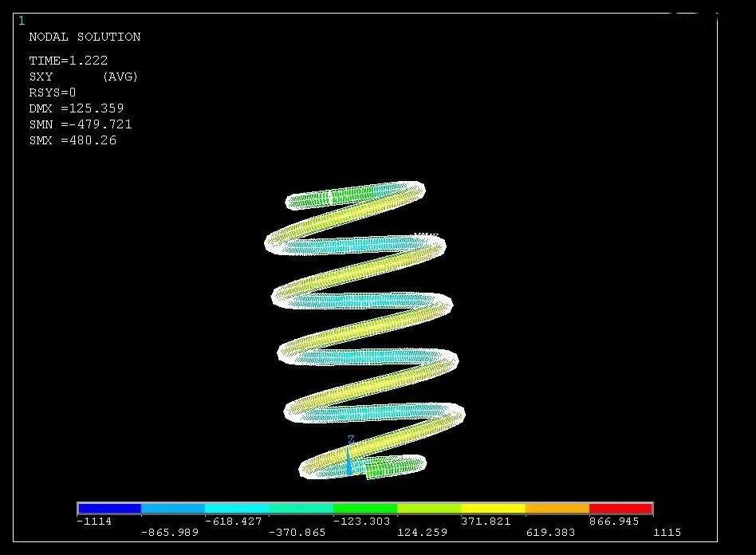Viewport: 756px width, 555px height.
Task: Click the dark blue legend color band
Action: pyautogui.click(x=109, y=508)
